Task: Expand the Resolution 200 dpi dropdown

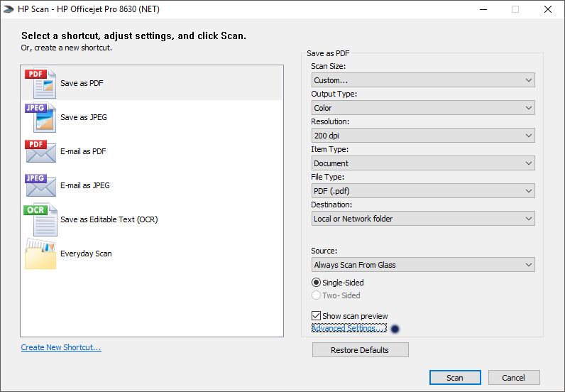Action: click(423, 136)
